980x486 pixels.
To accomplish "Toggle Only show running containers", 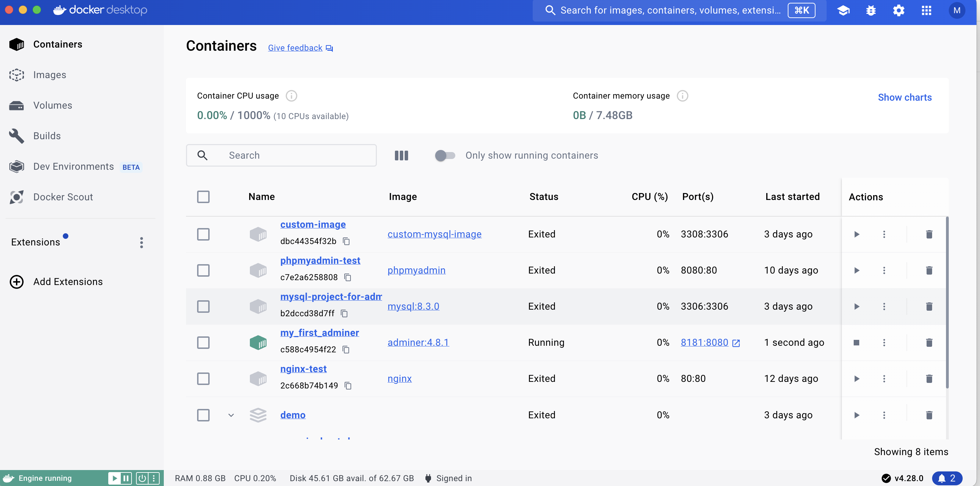I will click(445, 155).
